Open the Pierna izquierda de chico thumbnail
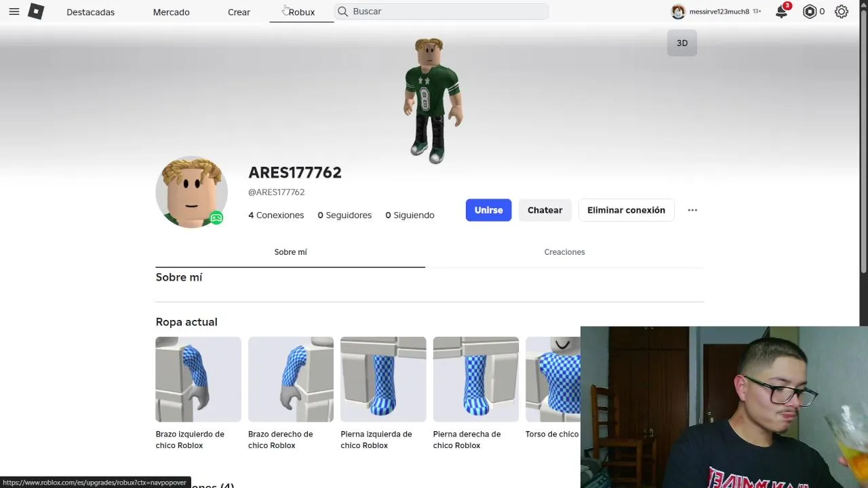 383,380
